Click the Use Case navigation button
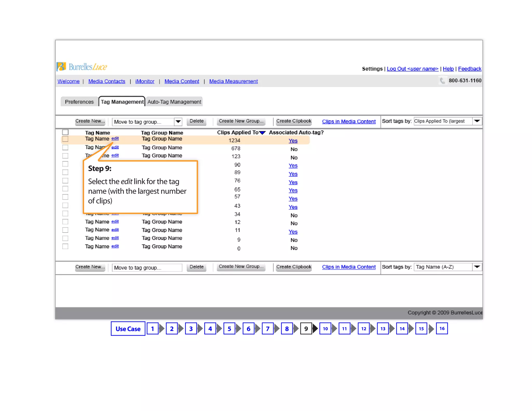This screenshot has width=532, height=411. [128, 329]
